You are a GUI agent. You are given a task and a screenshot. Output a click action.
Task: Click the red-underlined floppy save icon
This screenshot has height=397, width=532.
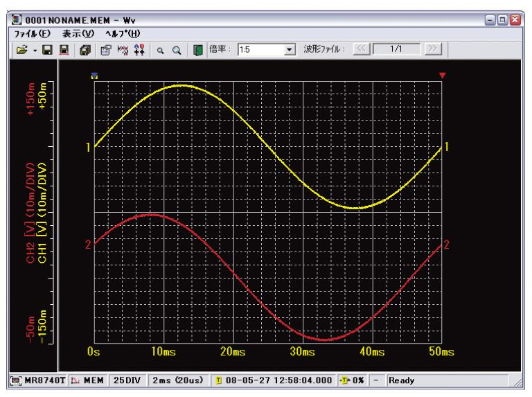tap(64, 50)
